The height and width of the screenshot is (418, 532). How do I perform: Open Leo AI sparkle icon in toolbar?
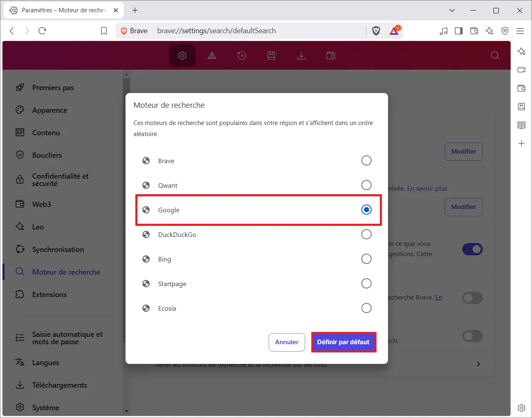489,31
